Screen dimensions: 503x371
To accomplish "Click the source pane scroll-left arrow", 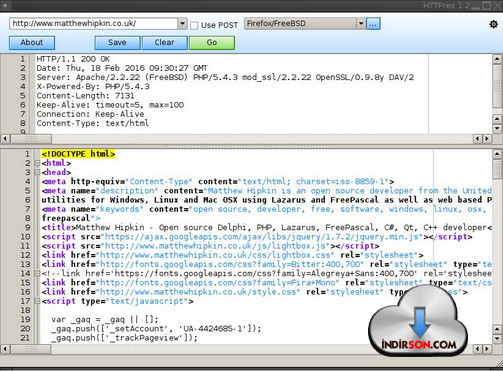I will point(5,349).
